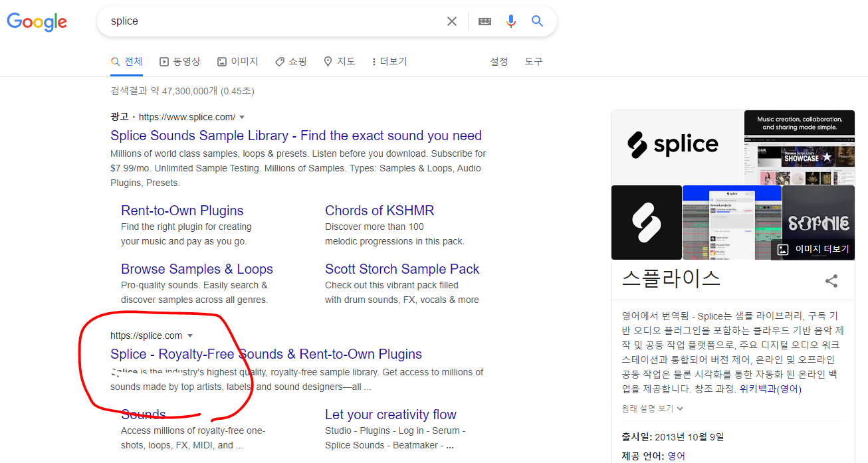Image resolution: width=868 pixels, height=463 pixels.
Task: Open Chords of KSHMR link
Action: click(380, 211)
